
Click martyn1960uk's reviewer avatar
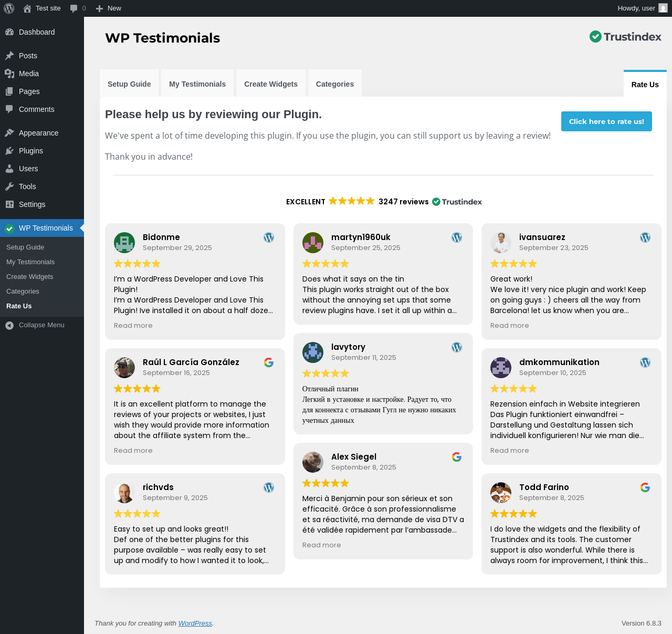313,243
